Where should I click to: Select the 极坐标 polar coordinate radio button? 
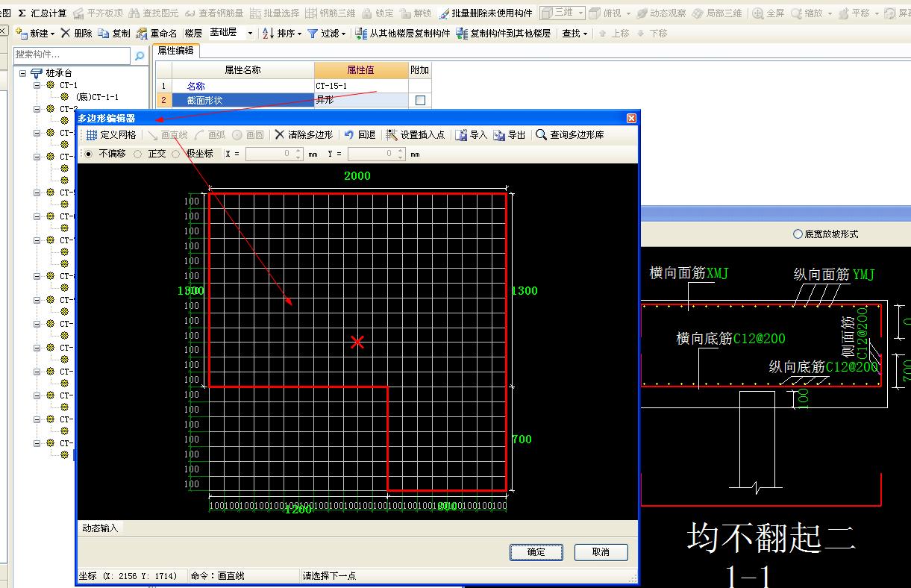[176, 154]
